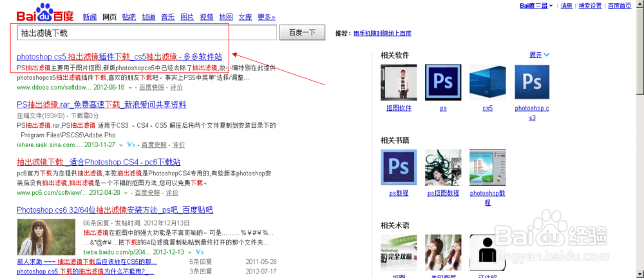
Task: Switch to the 知道 tab
Action: coord(149,17)
